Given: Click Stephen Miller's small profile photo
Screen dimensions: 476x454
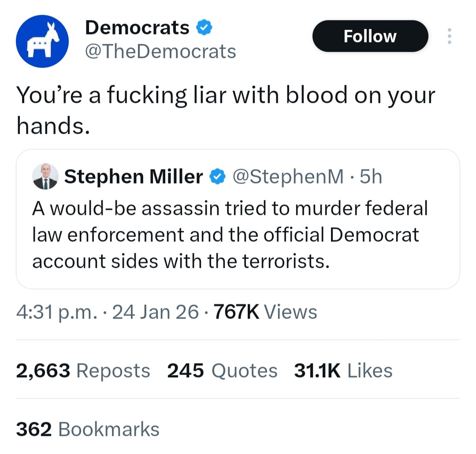Looking at the screenshot, I should point(45,177).
